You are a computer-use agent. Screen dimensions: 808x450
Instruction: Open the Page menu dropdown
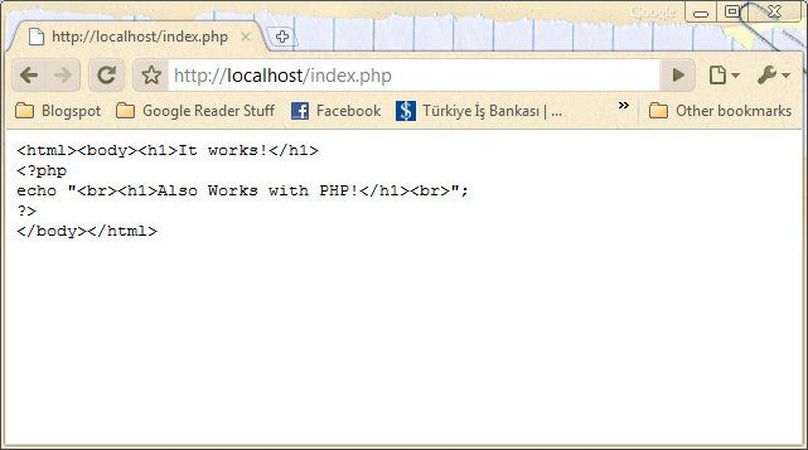point(723,75)
